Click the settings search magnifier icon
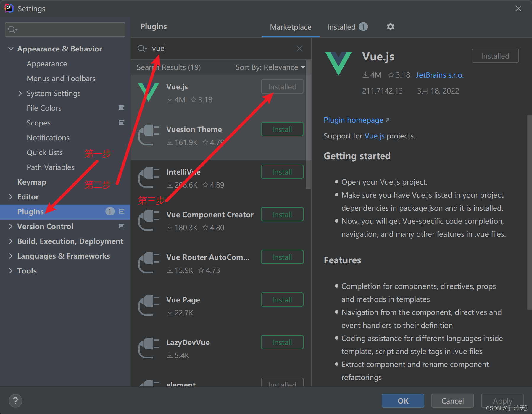The height and width of the screenshot is (414, 532). pos(13,30)
